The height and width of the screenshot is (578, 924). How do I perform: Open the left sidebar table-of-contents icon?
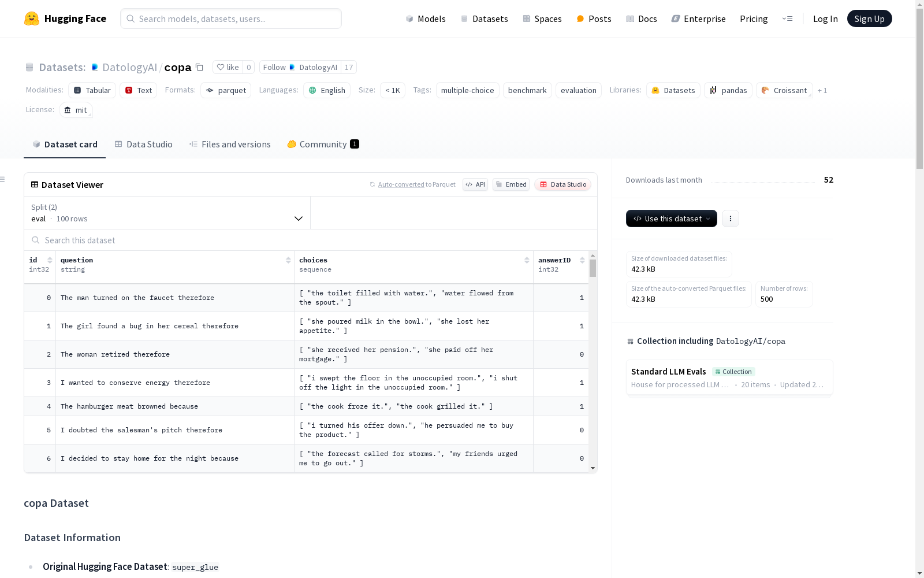pos(3,179)
